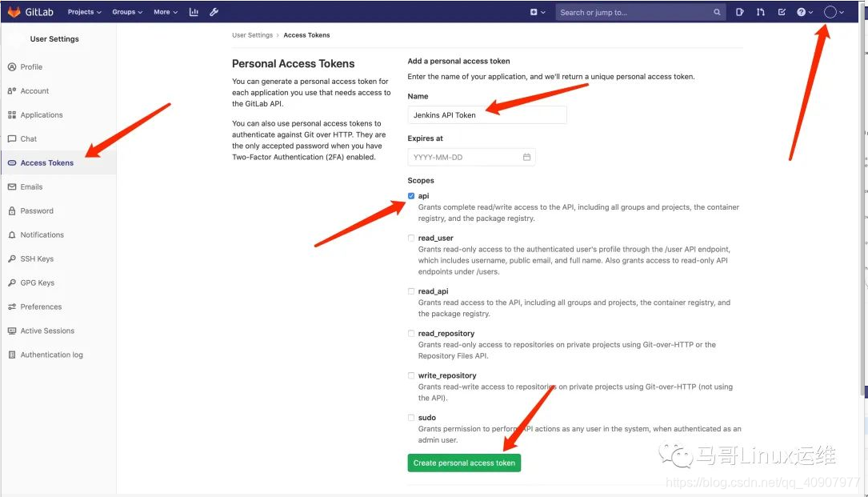Click User Settings breadcrumb link

(x=253, y=35)
